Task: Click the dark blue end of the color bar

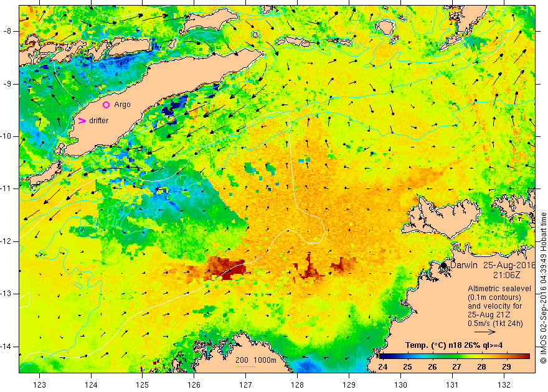Action: click(x=383, y=357)
